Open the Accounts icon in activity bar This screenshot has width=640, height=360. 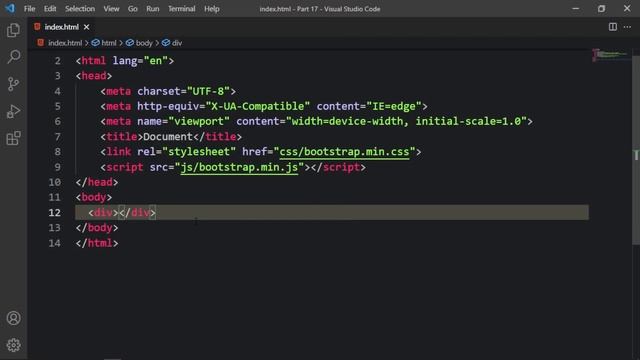[x=13, y=318]
